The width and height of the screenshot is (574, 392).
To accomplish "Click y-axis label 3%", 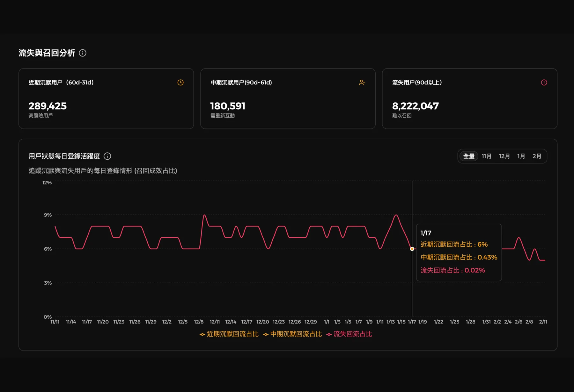I will 48,283.
